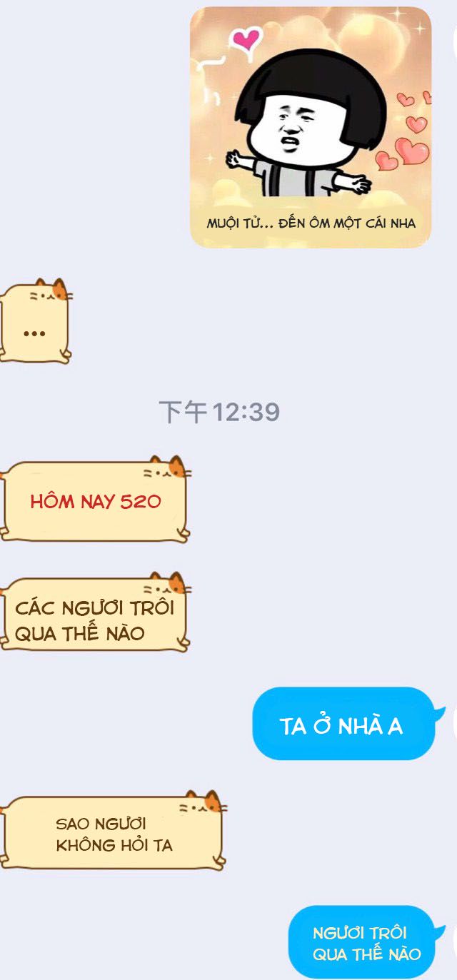Select the 'HÔM NAY 520' message bubble
Viewport: 457px width, 980px height.
pos(95,500)
